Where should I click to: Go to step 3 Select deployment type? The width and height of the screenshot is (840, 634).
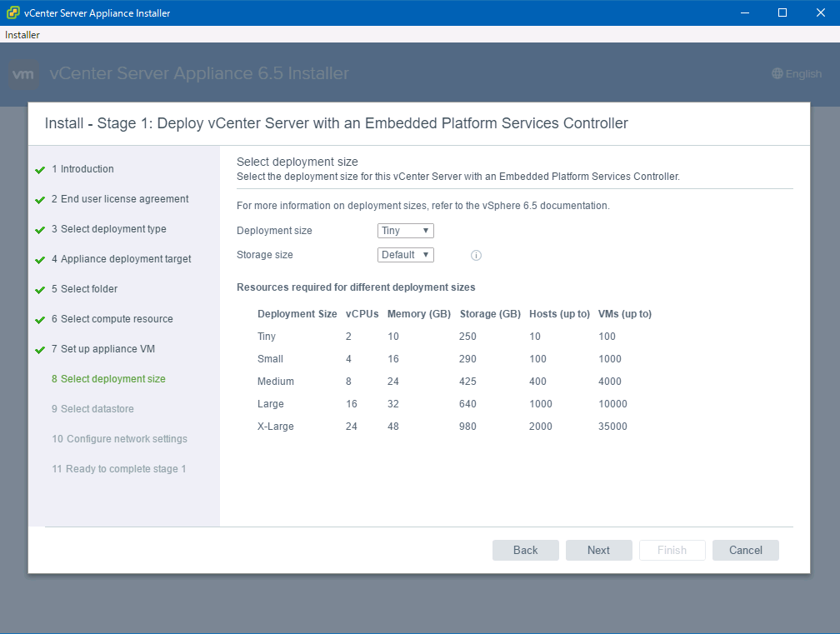click(x=108, y=228)
